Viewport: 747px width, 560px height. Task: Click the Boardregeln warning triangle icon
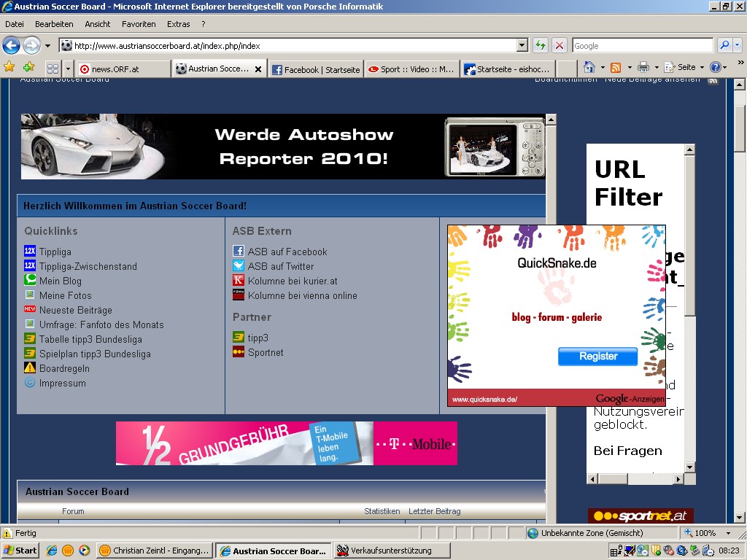point(29,367)
